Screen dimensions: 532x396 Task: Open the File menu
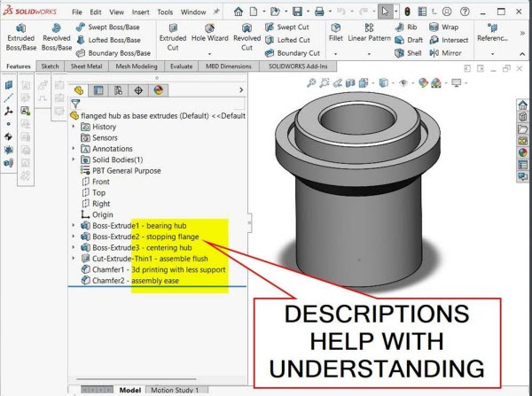pos(77,12)
